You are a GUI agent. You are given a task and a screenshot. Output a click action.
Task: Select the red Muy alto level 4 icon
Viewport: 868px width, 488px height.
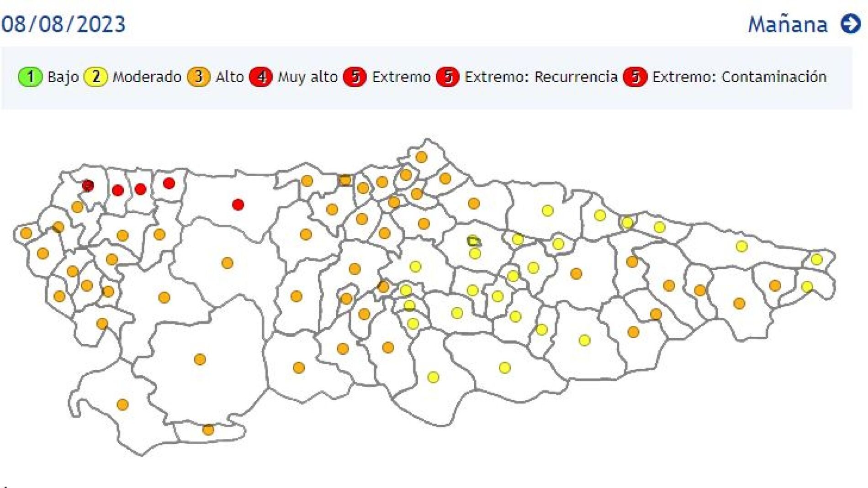261,77
